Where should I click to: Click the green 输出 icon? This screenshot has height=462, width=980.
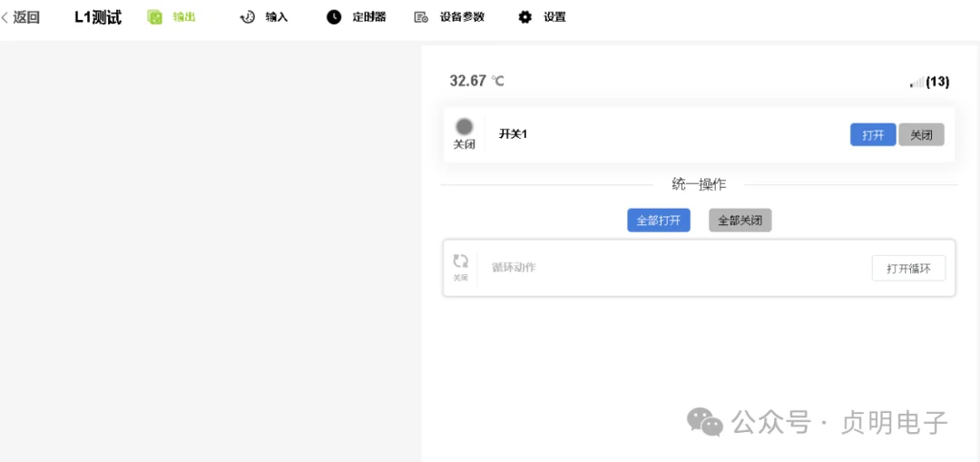[x=154, y=17]
